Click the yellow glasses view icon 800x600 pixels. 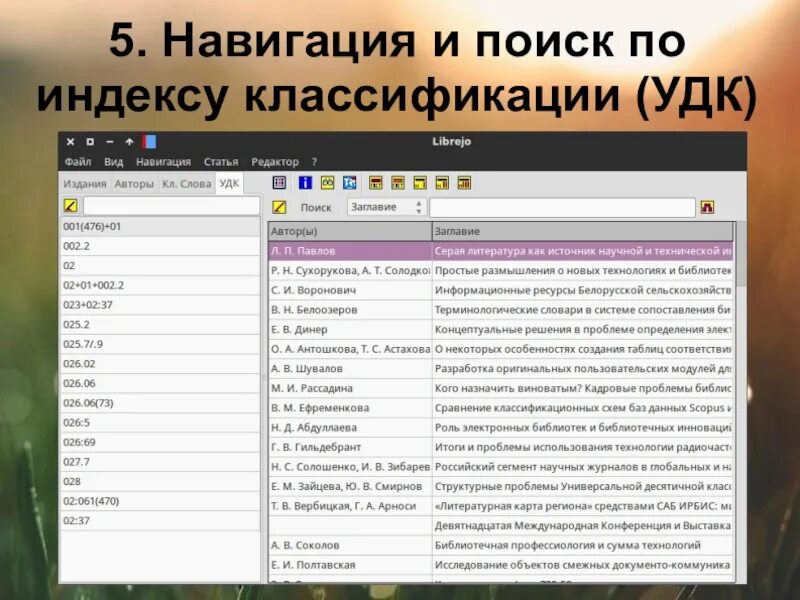pos(328,183)
